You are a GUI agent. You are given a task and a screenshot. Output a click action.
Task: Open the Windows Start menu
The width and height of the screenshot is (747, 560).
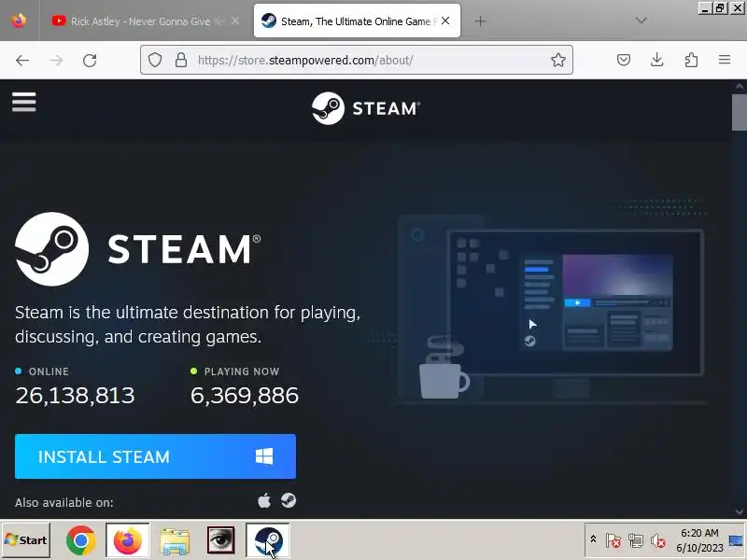(26, 540)
